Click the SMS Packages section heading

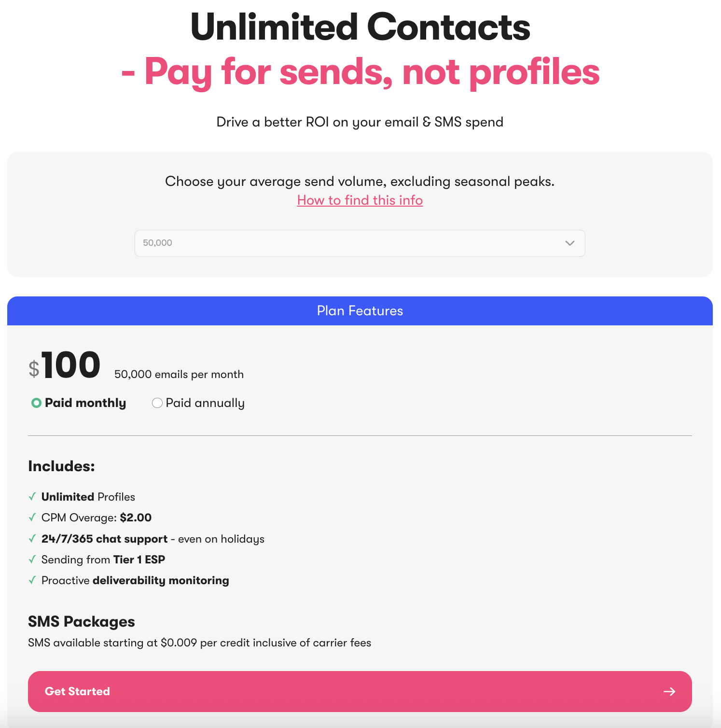[x=81, y=622]
